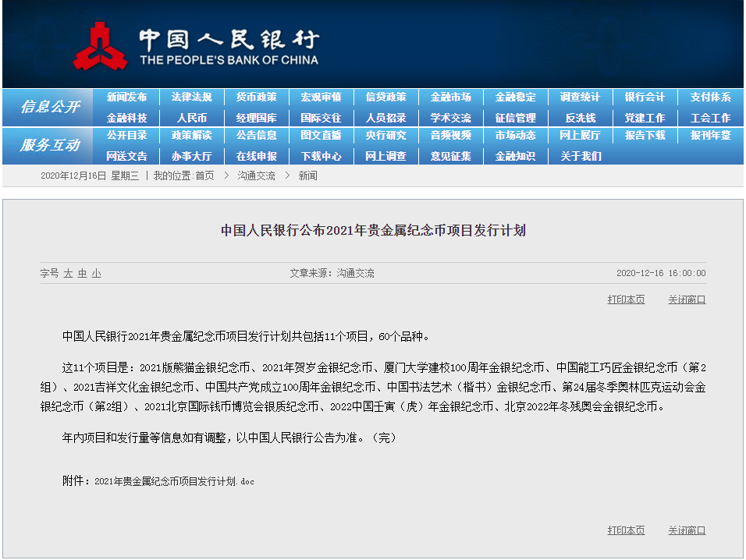Go to 音频视频 section
The height and width of the screenshot is (560, 746).
(450, 136)
